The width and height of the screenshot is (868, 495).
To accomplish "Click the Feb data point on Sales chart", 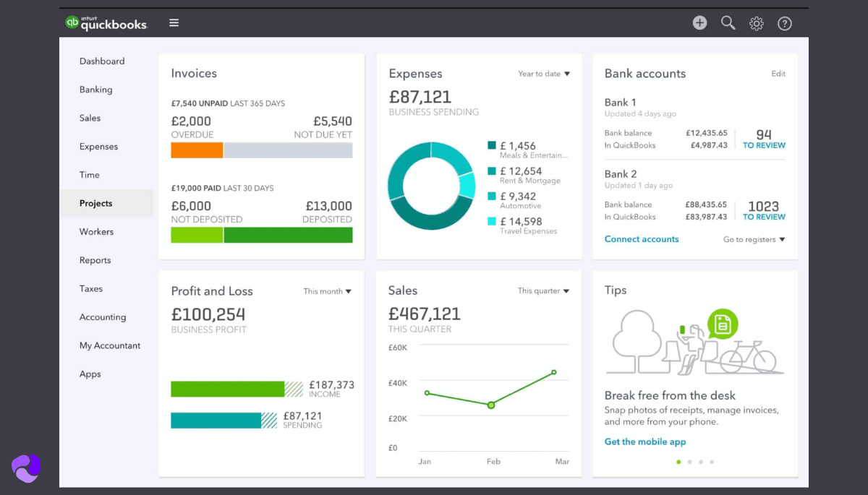I will tap(491, 405).
